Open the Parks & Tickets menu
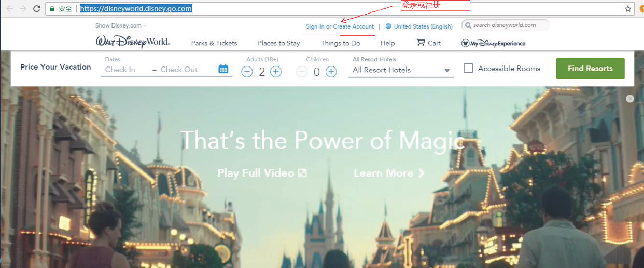The image size is (644, 268). (214, 43)
